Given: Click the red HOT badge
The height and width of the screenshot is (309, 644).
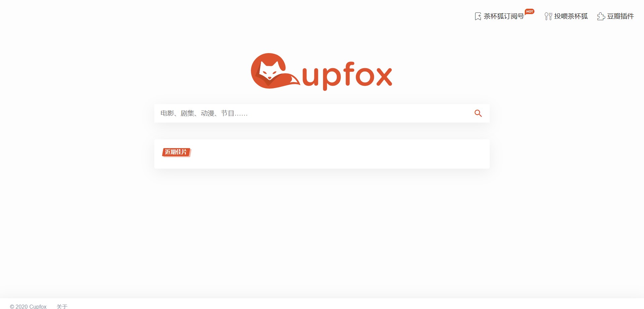Looking at the screenshot, I should click(x=530, y=11).
